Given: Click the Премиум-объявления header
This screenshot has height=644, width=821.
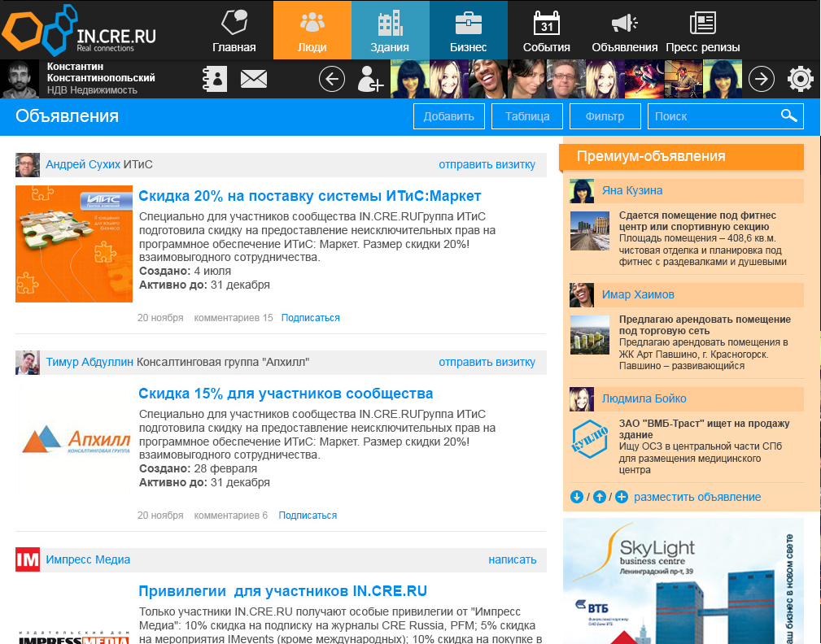Looking at the screenshot, I should click(x=681, y=156).
